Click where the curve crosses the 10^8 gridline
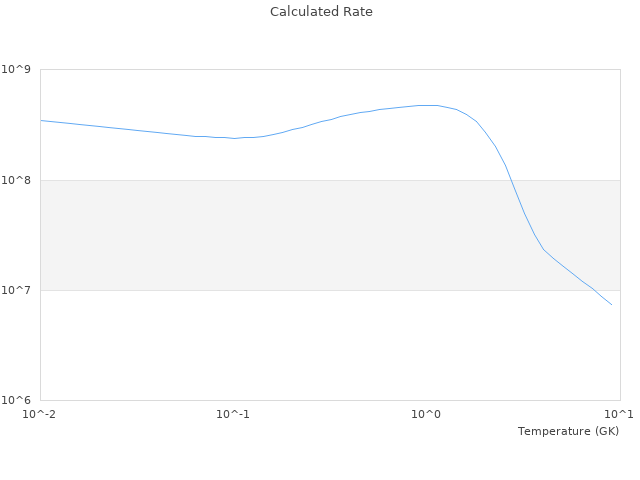 tap(510, 180)
